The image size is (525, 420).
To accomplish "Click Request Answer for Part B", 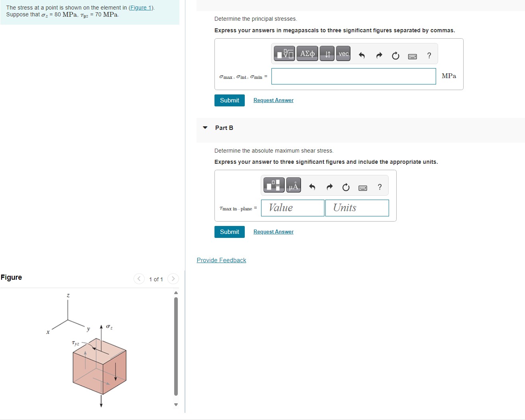I will (x=273, y=232).
